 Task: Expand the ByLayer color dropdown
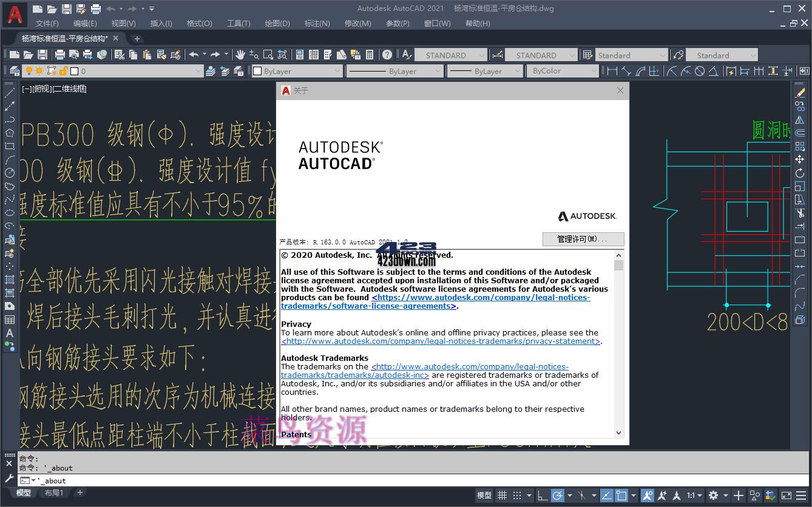(337, 71)
